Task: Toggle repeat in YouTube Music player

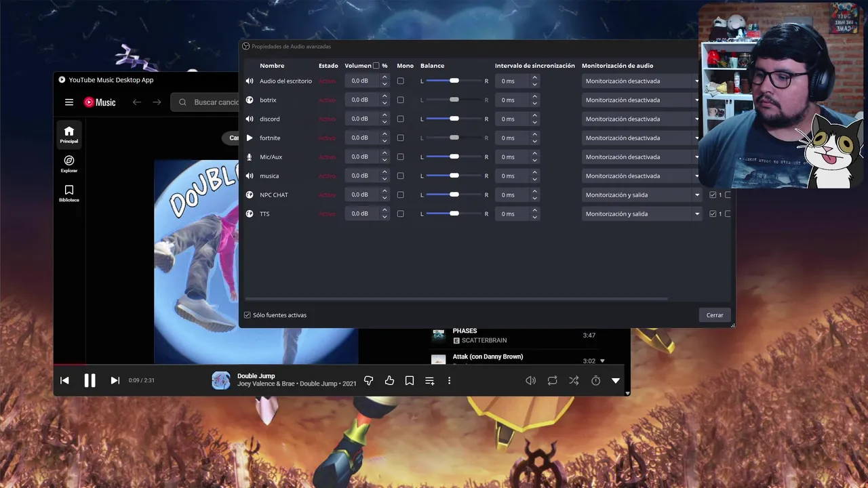Action: coord(553,381)
